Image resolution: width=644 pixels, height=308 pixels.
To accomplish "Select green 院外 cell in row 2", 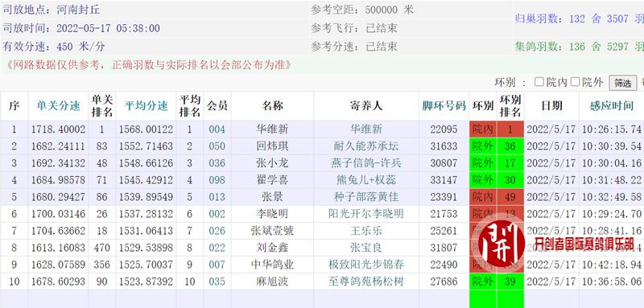I will pyautogui.click(x=483, y=146).
